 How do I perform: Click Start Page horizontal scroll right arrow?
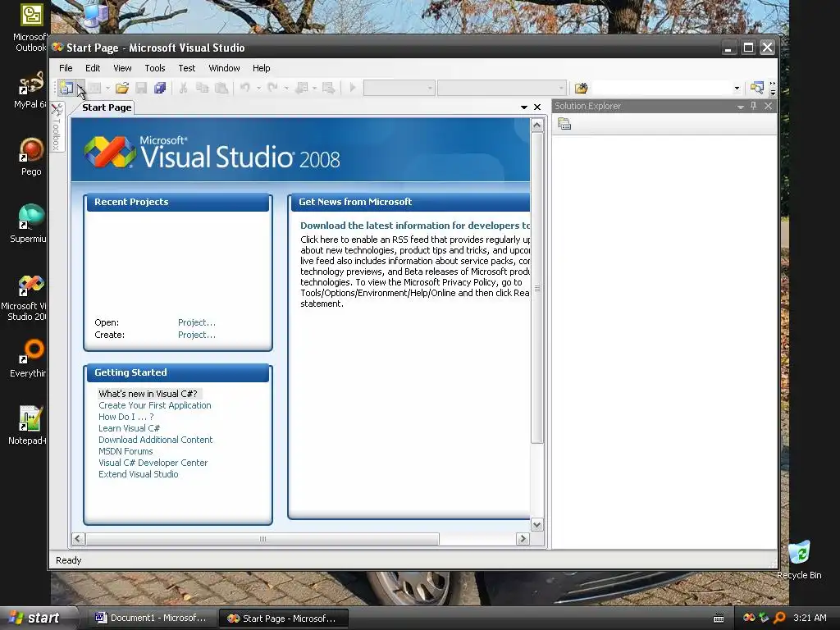pyautogui.click(x=523, y=539)
